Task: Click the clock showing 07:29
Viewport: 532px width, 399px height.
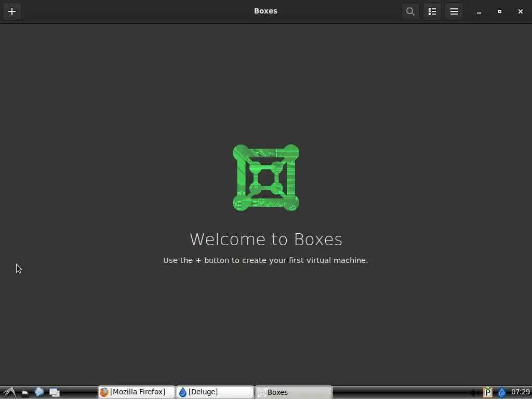Action: click(520, 392)
